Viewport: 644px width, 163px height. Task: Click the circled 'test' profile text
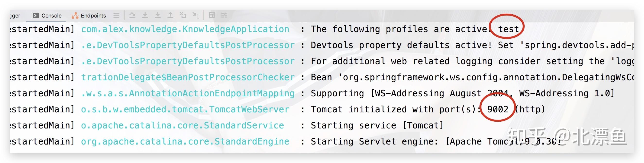tap(508, 29)
